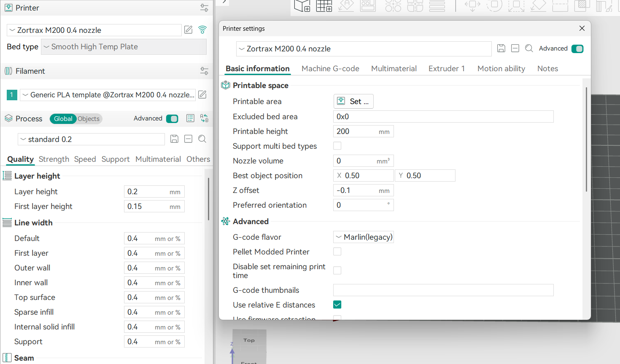
Task: Uncheck Use relative E distances
Action: (337, 305)
